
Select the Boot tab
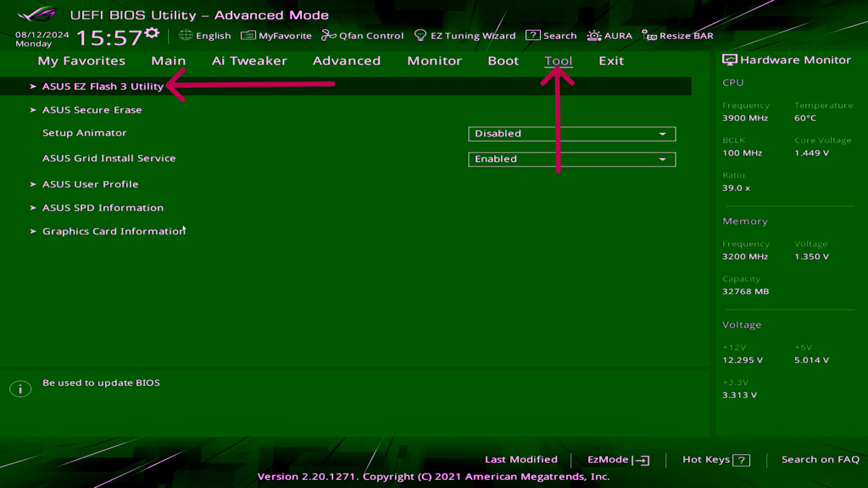point(503,61)
